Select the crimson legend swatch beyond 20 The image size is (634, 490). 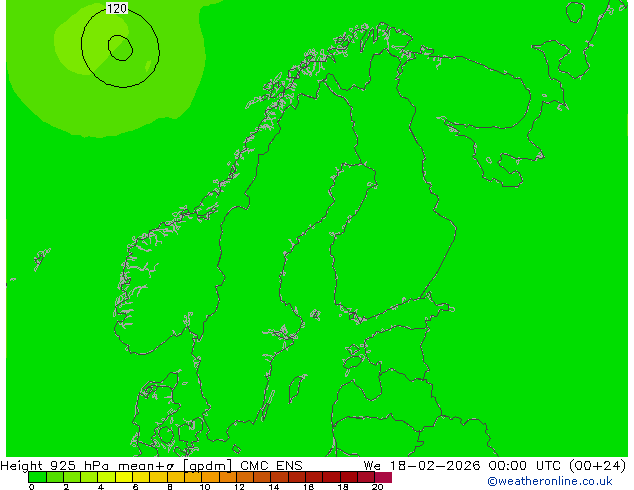[383, 477]
